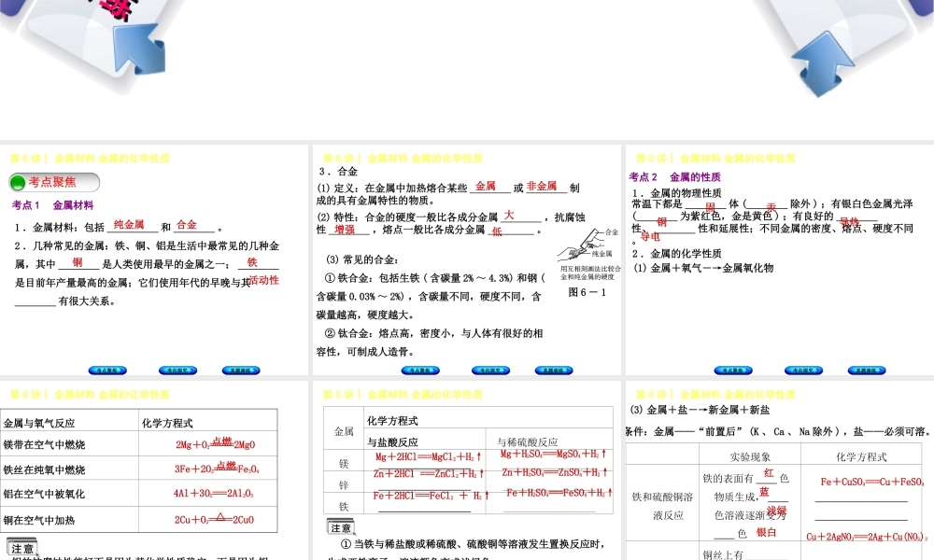This screenshot has height=560, width=934.
Task: Click the red answer 大 after 各成分金属
Action: (509, 216)
